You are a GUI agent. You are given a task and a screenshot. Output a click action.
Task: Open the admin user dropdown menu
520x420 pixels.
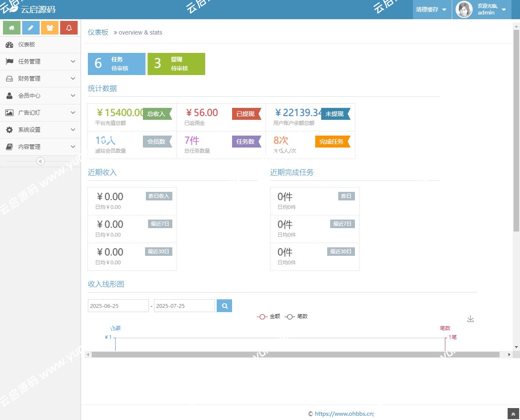click(x=482, y=9)
